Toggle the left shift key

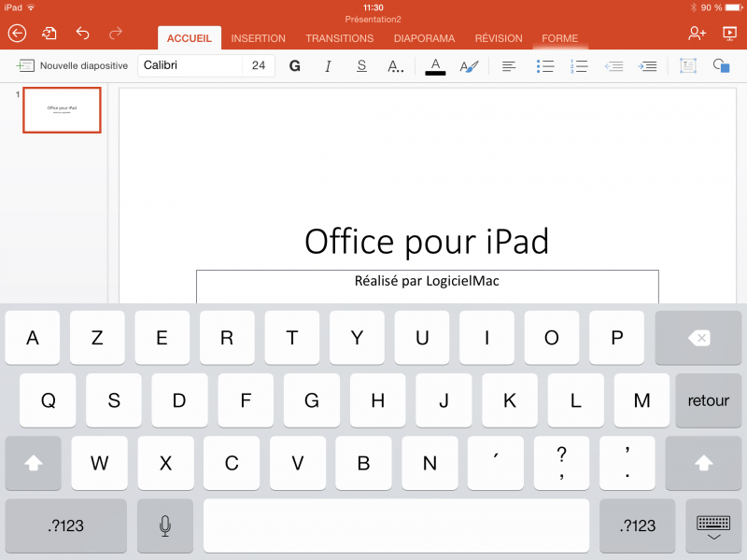(34, 463)
